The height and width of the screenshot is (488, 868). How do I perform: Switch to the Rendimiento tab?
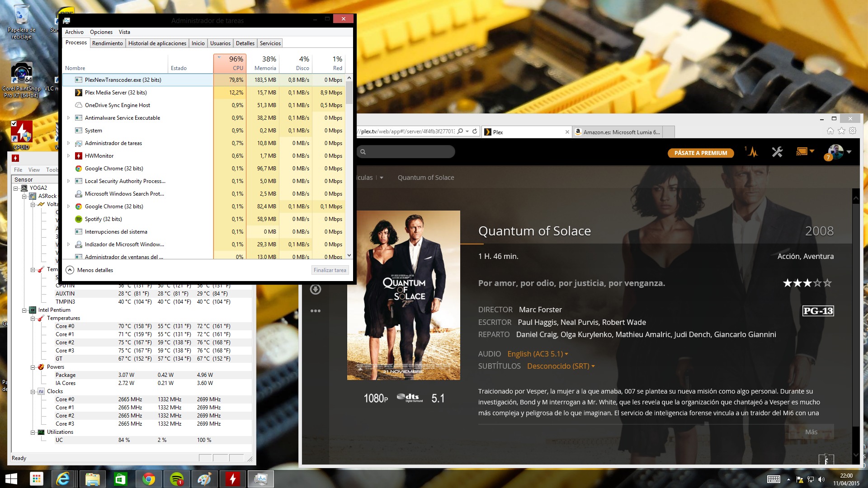(107, 43)
